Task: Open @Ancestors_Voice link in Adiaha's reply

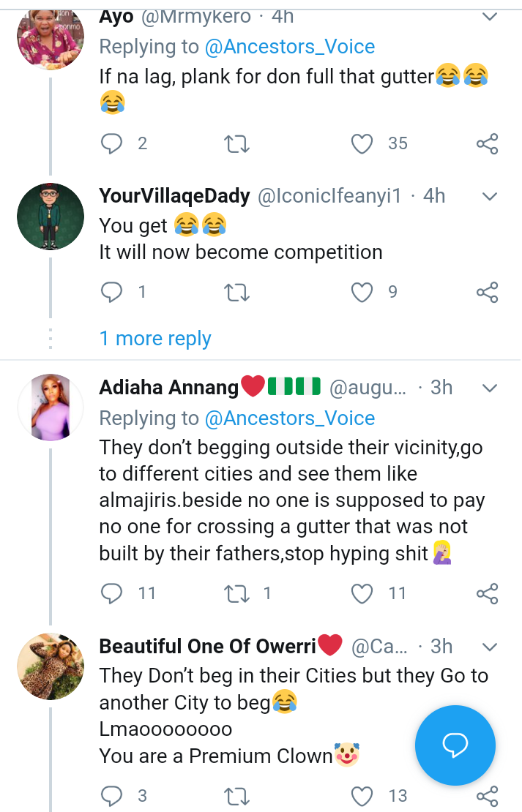Action: (x=290, y=418)
